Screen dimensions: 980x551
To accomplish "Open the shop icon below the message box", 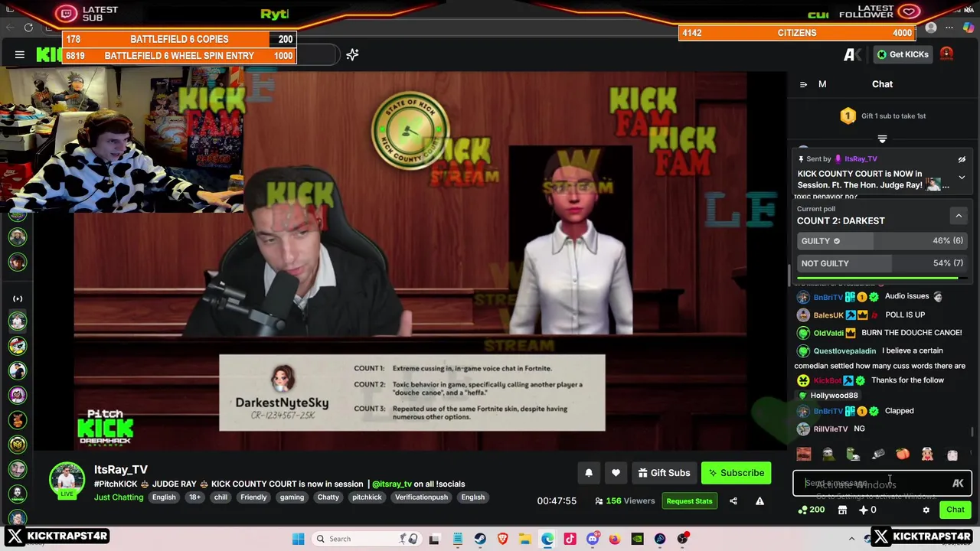I will coord(842,510).
